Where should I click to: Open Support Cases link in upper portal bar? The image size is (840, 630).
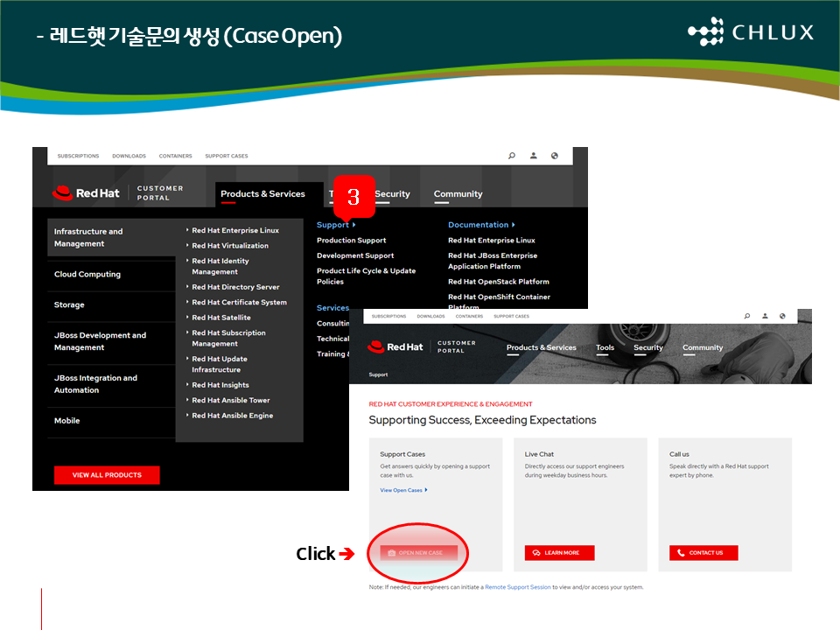point(227,156)
